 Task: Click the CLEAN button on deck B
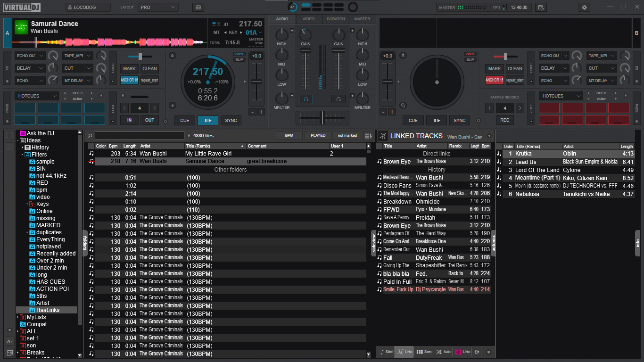(515, 68)
